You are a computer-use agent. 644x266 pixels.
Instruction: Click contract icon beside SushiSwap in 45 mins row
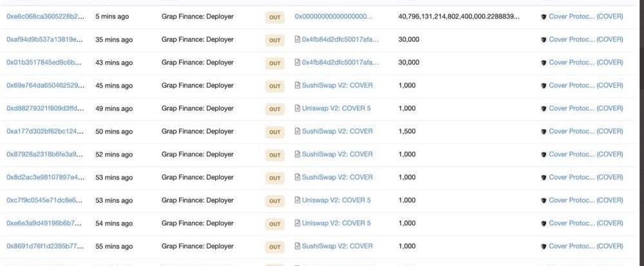(298, 86)
